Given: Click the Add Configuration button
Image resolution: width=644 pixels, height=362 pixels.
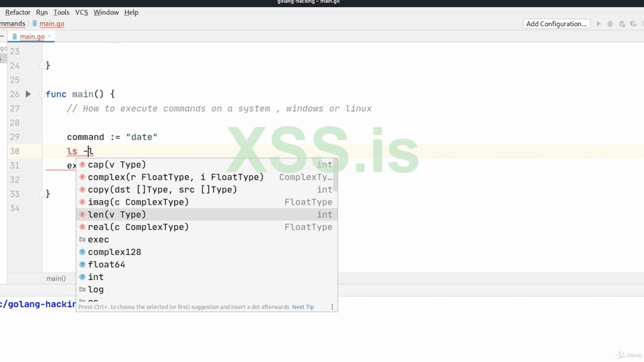Looking at the screenshot, I should (x=556, y=24).
